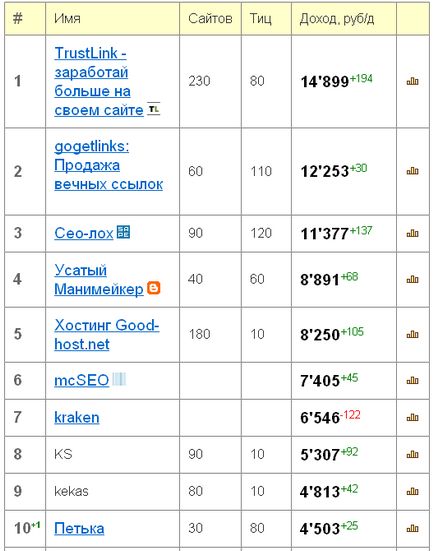Click chart icon in Петька row
Image resolution: width=434 pixels, height=551 pixels.
(412, 529)
